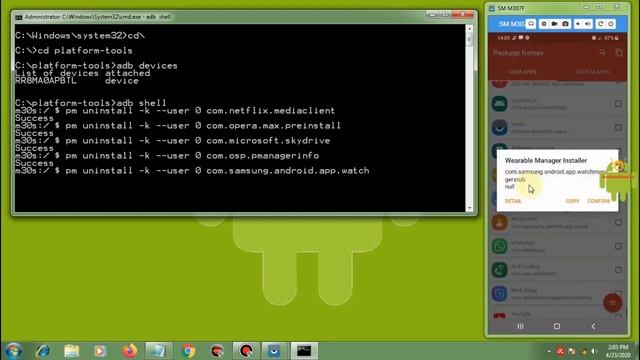
Task: Click the 'Package Names' app title
Action: (x=518, y=53)
